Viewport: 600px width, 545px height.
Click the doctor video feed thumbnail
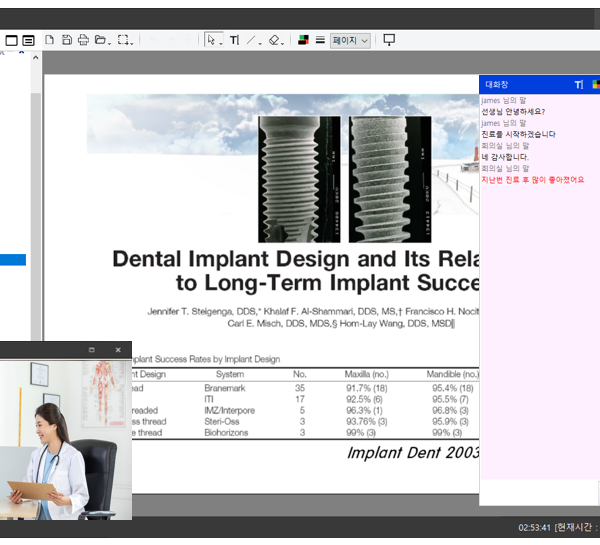[x=66, y=440]
